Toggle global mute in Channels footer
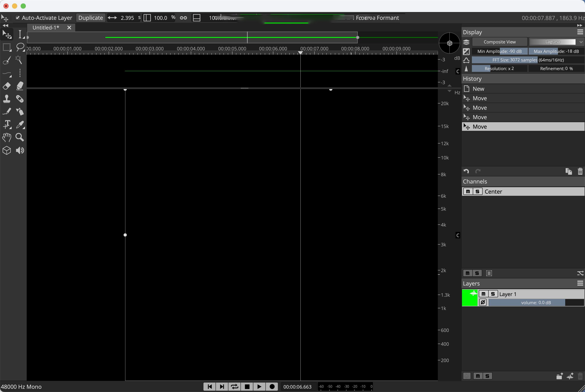The height and width of the screenshot is (392, 585). [468, 273]
